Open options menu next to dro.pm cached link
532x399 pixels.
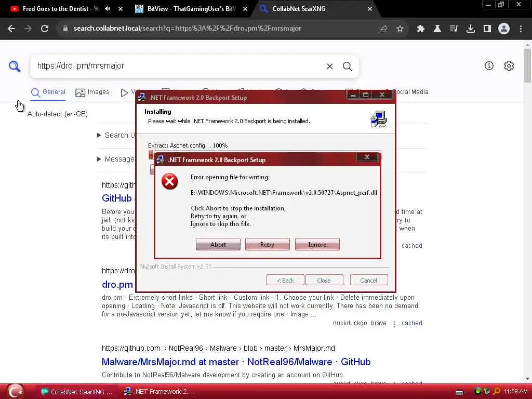394,324
